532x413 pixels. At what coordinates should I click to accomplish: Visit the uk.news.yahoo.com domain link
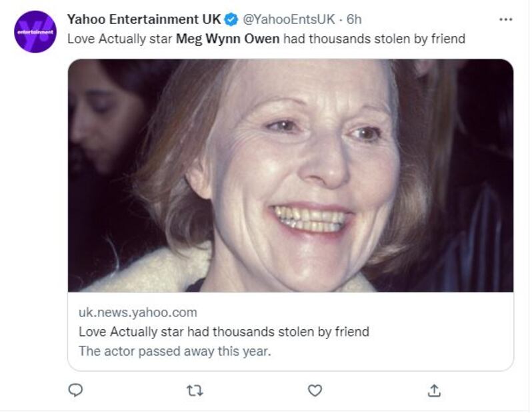pos(138,312)
